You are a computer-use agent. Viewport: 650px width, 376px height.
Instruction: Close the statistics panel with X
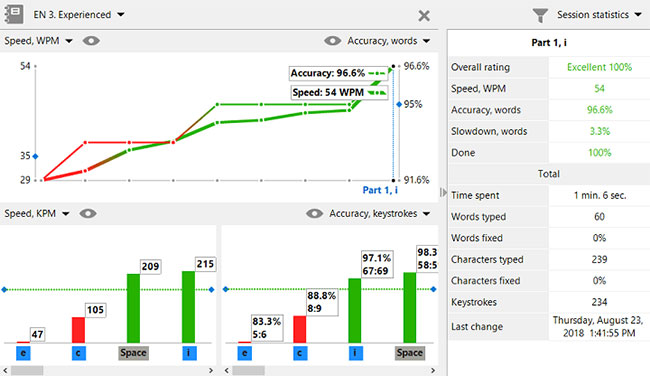pos(424,16)
